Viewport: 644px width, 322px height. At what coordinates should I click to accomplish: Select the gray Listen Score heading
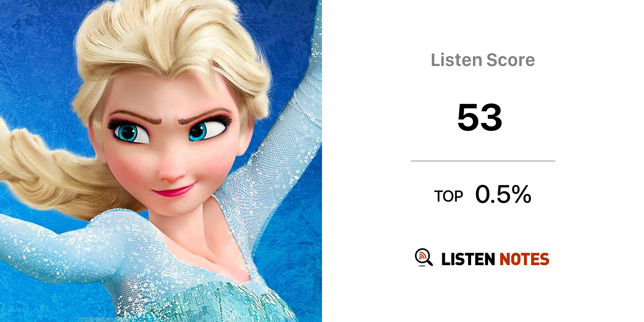pyautogui.click(x=483, y=60)
